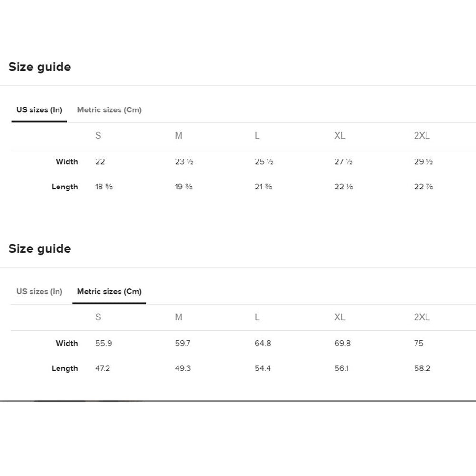
Task: Click the XL header in the inches table
Action: 339,136
